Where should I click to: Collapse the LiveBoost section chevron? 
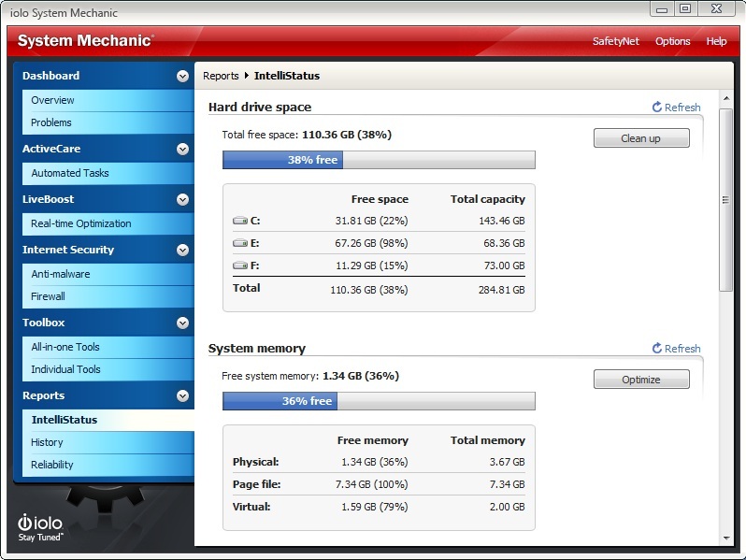coord(182,199)
